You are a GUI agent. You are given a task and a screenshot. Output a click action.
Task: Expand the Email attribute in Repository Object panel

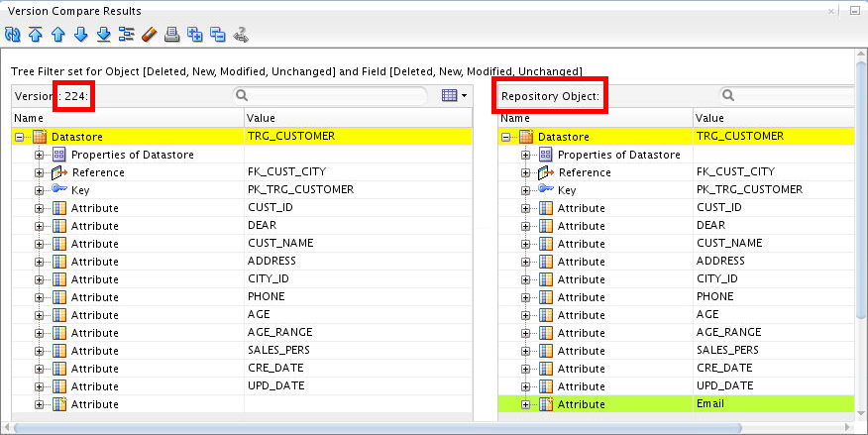(525, 404)
